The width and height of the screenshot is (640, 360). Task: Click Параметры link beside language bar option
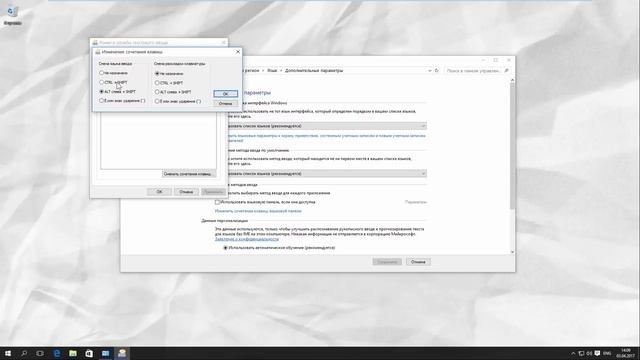pyautogui.click(x=416, y=202)
